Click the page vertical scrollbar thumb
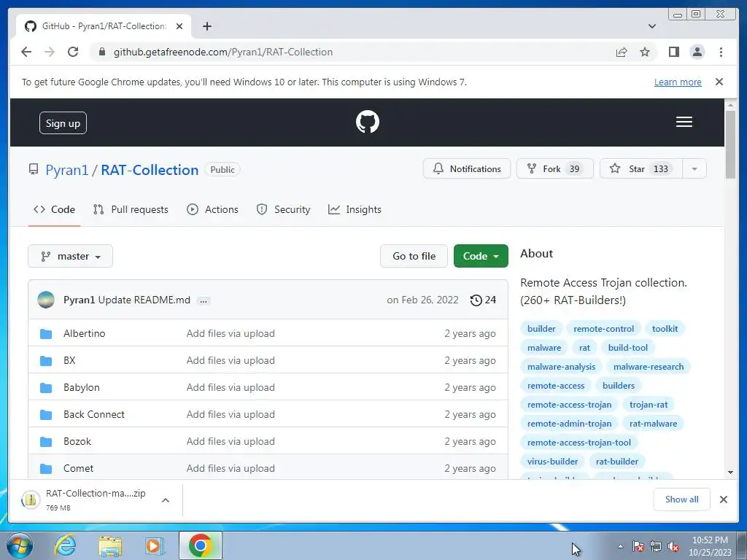Image resolution: width=747 pixels, height=560 pixels. click(x=730, y=144)
